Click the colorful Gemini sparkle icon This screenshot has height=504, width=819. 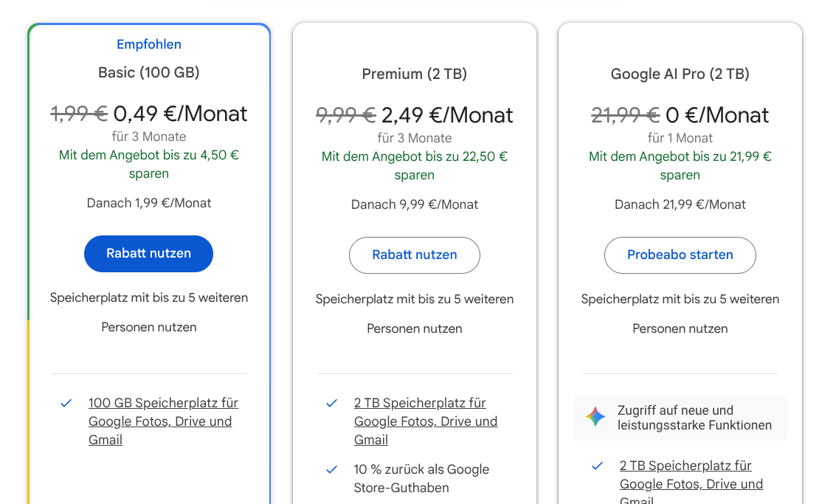point(595,417)
